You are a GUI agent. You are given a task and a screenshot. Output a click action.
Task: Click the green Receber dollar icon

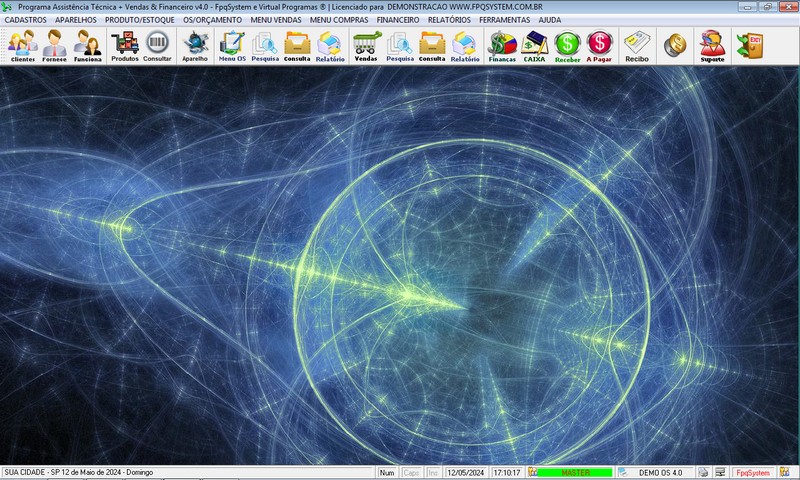coord(567,46)
